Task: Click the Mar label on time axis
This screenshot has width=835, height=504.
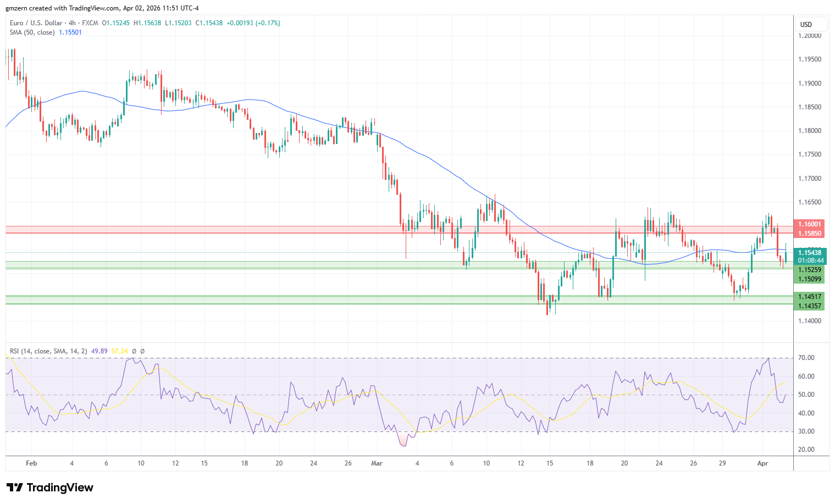Action: (x=377, y=463)
